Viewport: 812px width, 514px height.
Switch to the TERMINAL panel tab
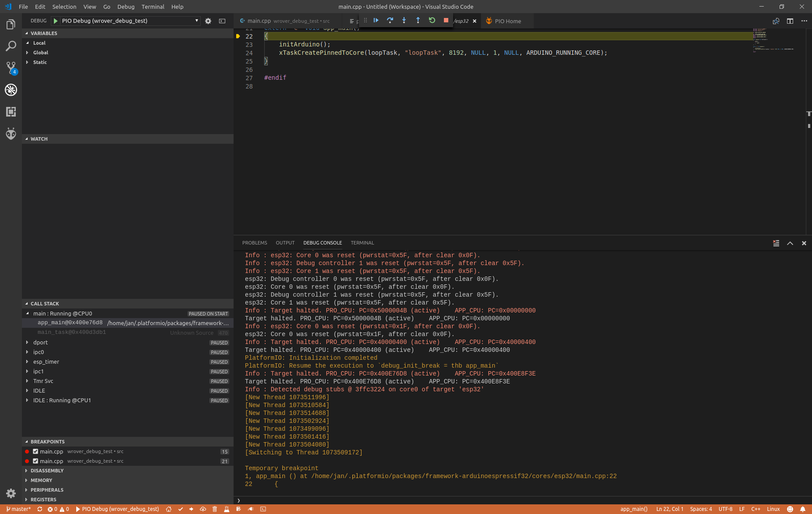[x=362, y=243]
